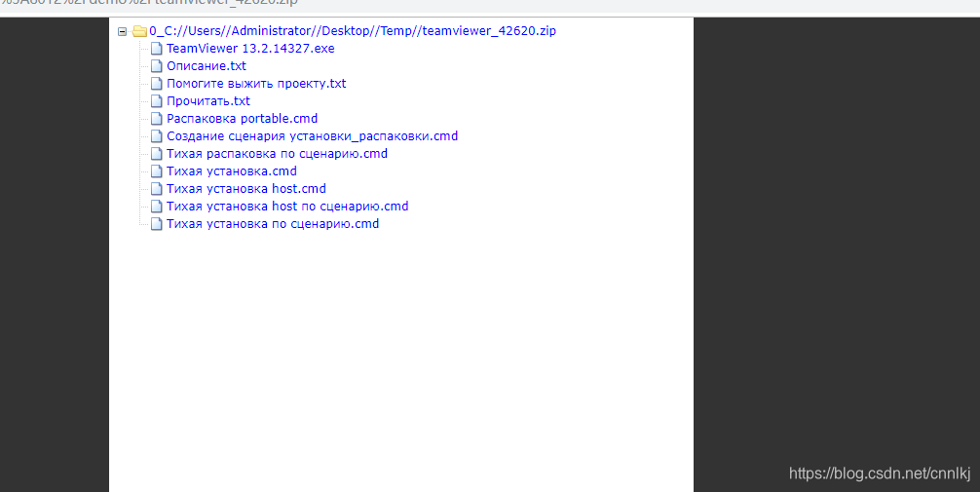Click file icon beside Создание сценария установки_распаковки.cmd
This screenshot has width=980, height=492.
coord(156,135)
